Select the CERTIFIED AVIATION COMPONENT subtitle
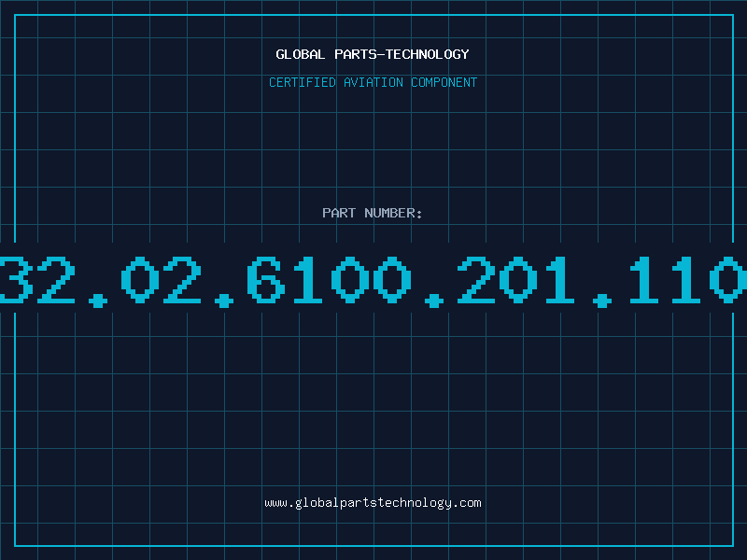This screenshot has width=747, height=560. (x=373, y=82)
